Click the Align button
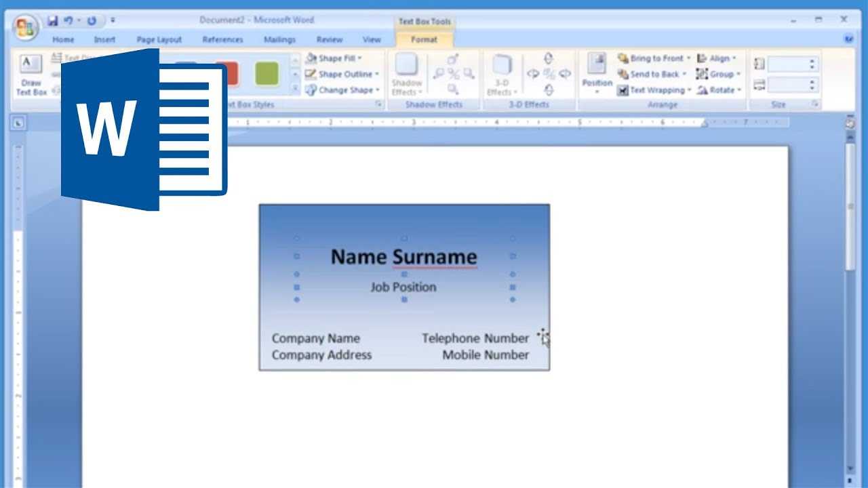 [x=717, y=58]
